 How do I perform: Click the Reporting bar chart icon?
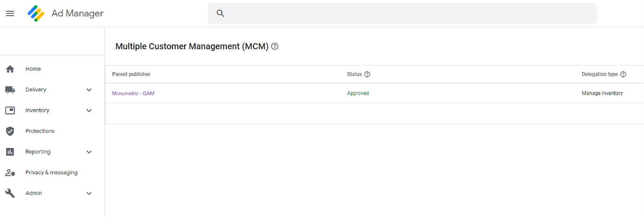coord(10,152)
